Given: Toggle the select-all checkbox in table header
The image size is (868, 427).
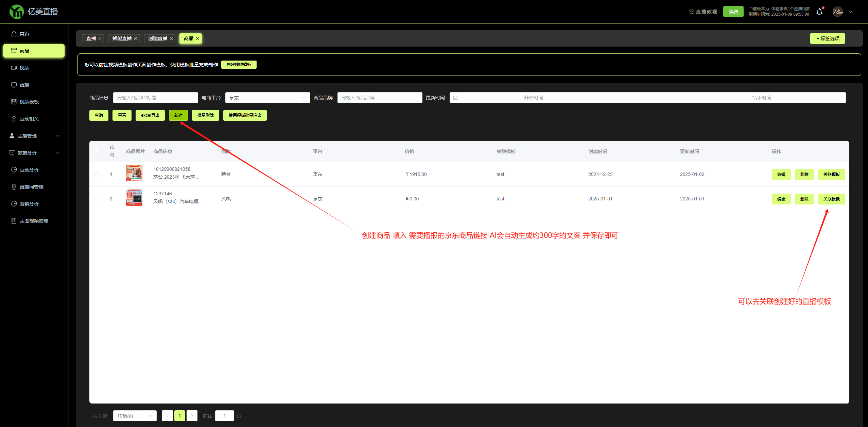Looking at the screenshot, I should [97, 151].
